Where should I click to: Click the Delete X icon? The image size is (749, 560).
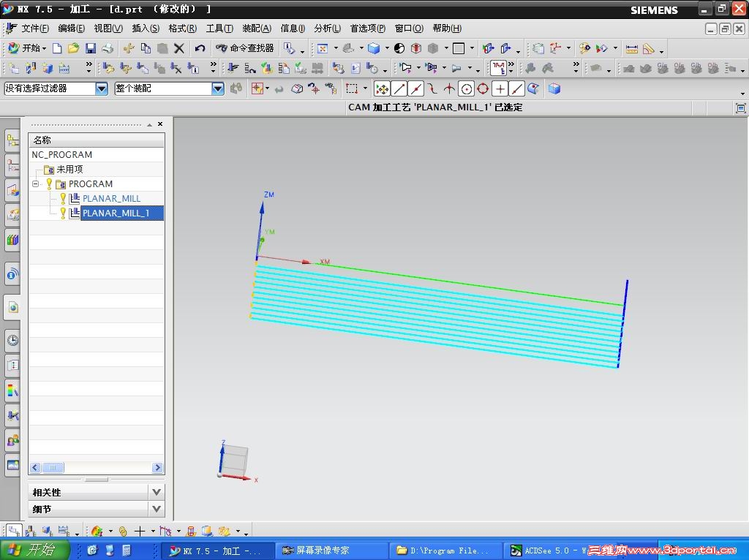pos(179,48)
